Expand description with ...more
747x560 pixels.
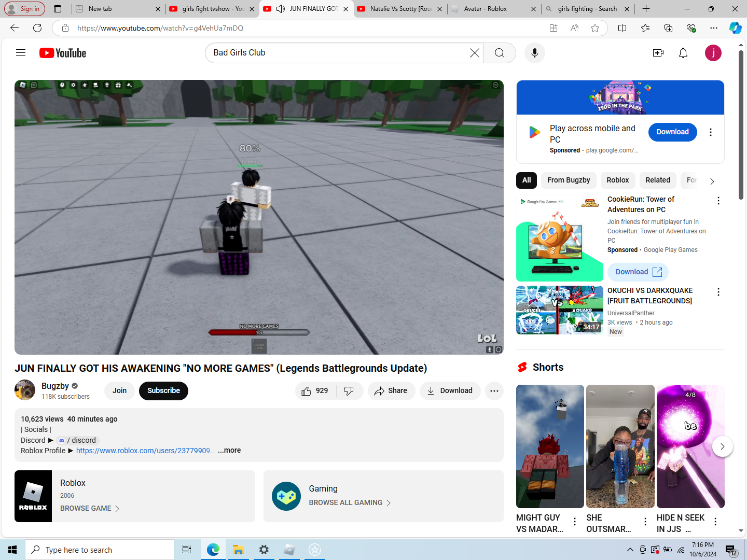pyautogui.click(x=229, y=451)
